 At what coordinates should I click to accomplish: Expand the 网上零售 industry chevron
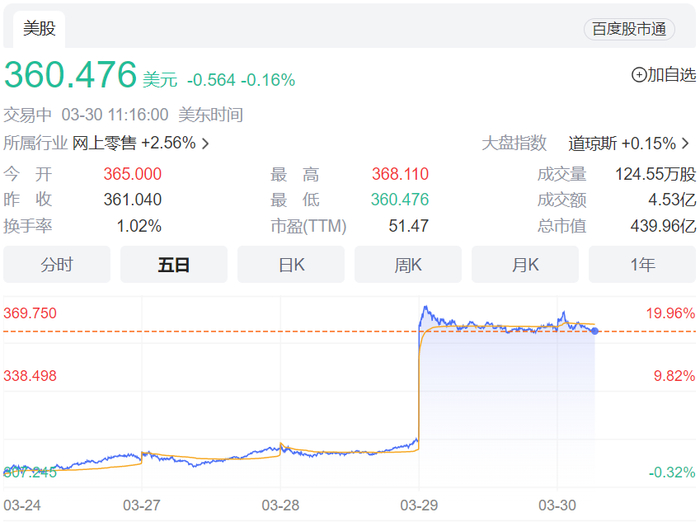pos(206,143)
